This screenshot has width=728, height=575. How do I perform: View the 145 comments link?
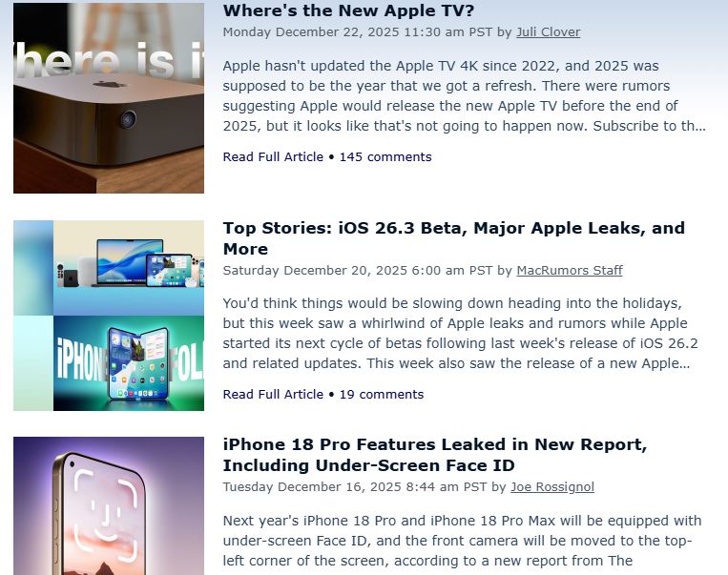coord(385,156)
